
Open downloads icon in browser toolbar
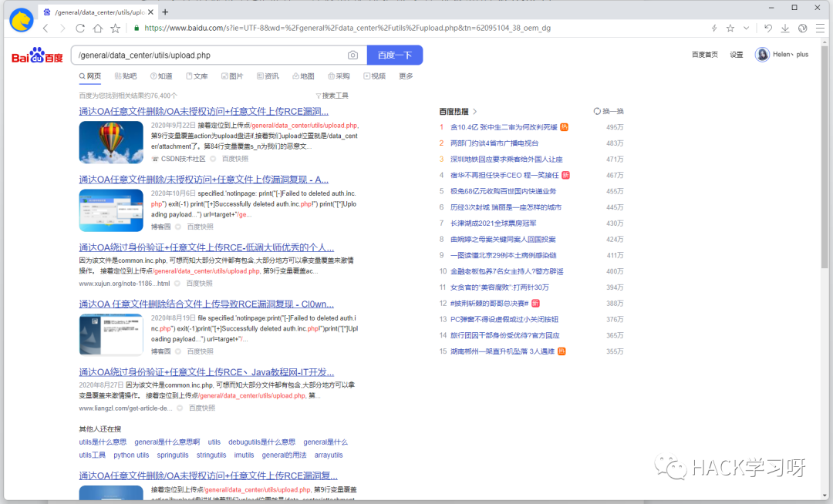[784, 28]
